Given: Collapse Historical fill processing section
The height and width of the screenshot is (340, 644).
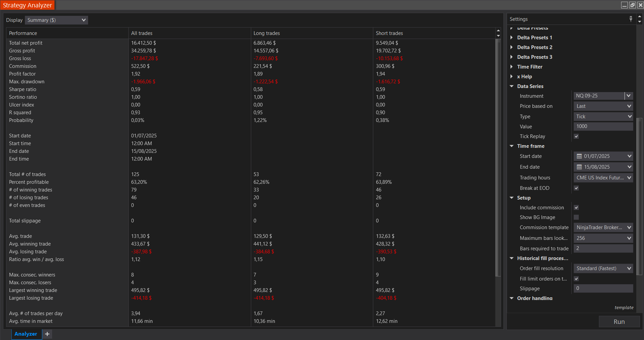Looking at the screenshot, I should [x=512, y=258].
